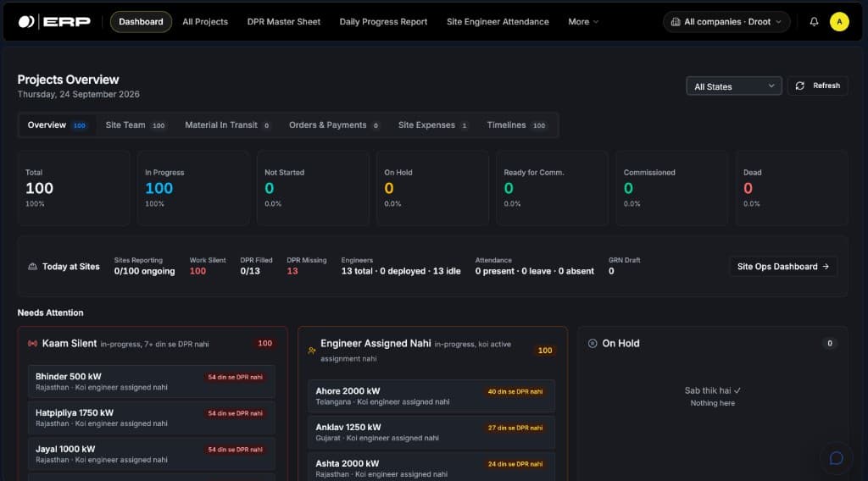Click the On Hold stat card
The height and width of the screenshot is (481, 868).
pos(432,188)
